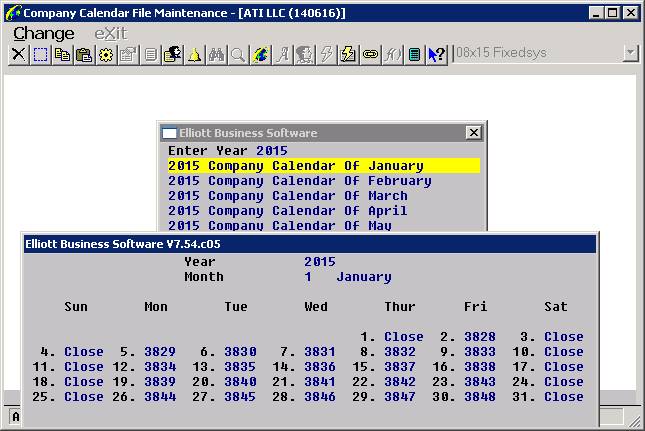Click the copy pages toolbar icon
This screenshot has height=431, width=645.
coord(63,54)
